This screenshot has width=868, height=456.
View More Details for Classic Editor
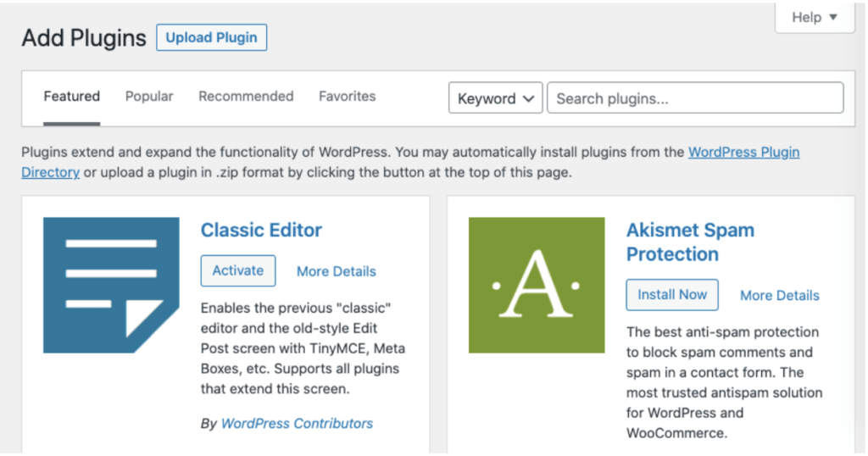[336, 271]
